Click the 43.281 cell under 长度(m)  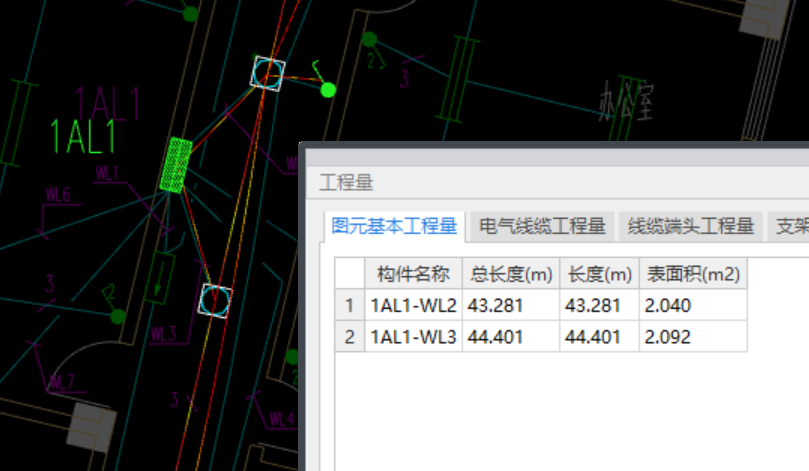[600, 305]
